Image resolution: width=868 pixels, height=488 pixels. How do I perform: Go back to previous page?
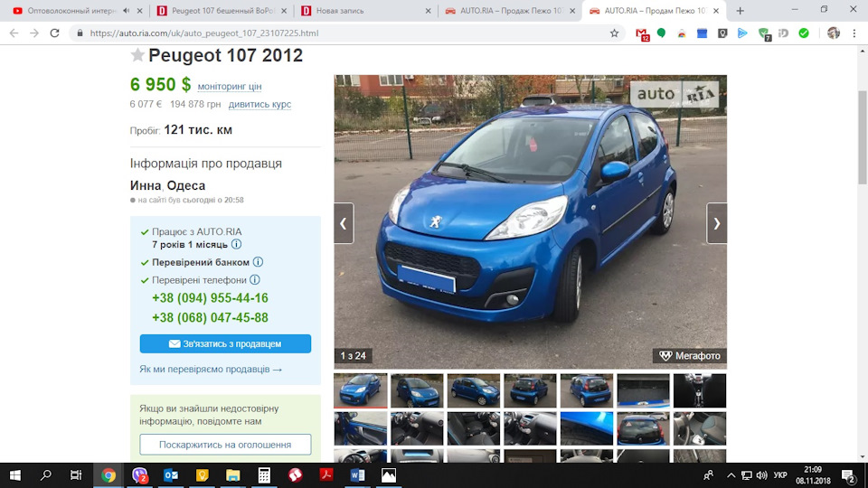(14, 33)
